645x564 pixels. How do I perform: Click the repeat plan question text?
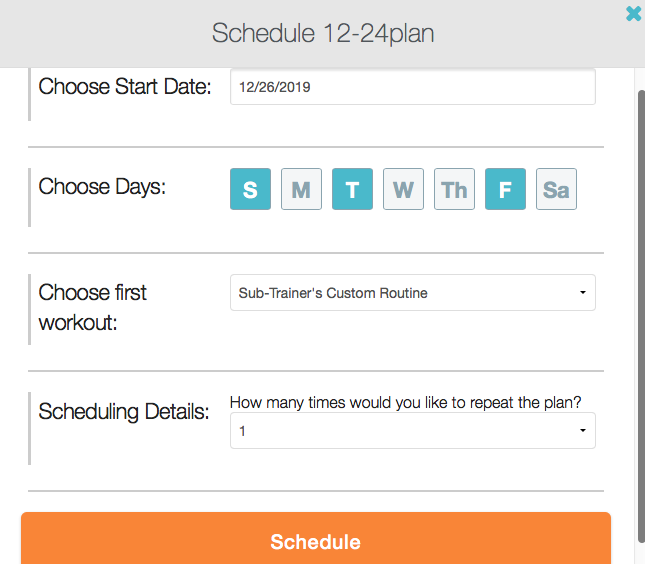click(406, 402)
